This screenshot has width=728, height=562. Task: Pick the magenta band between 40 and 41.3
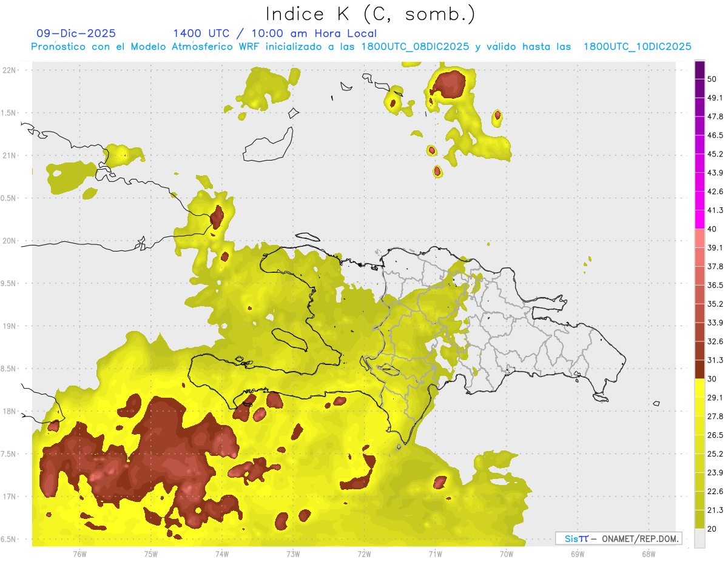[699, 219]
